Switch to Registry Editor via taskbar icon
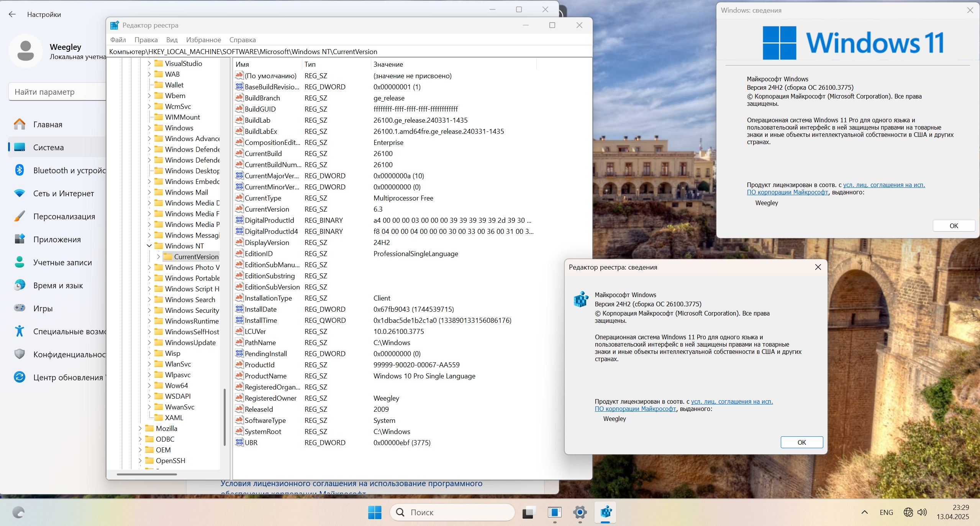Screen dimensions: 980x526 [x=605, y=512]
